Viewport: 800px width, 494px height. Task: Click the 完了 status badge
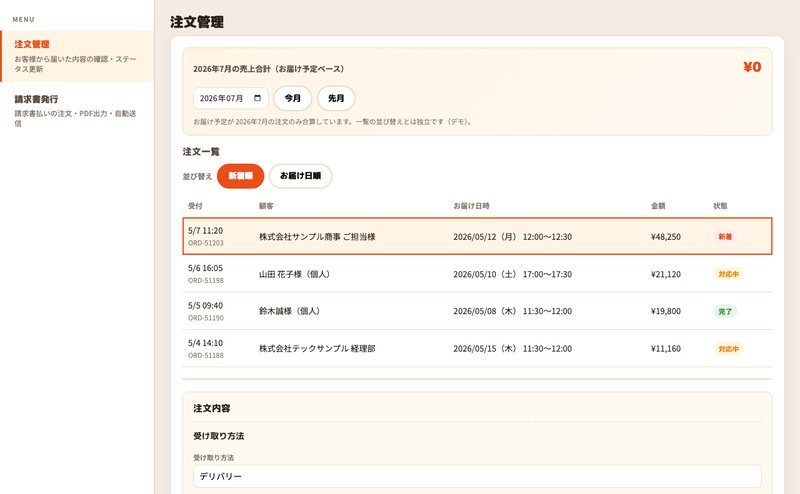point(725,311)
